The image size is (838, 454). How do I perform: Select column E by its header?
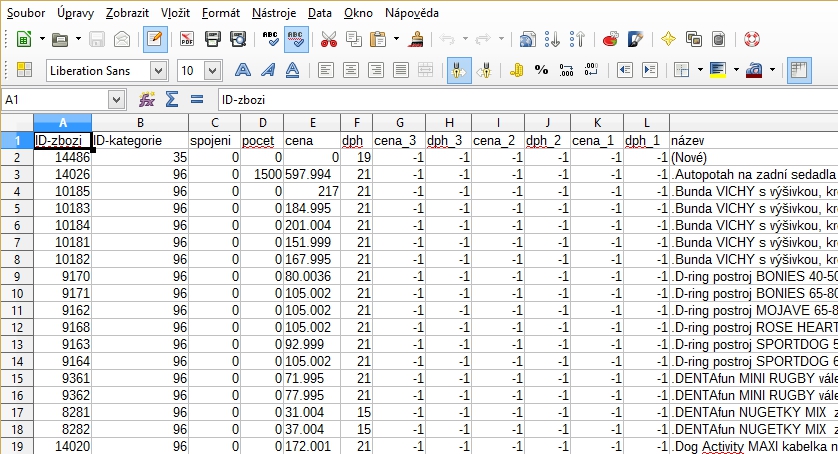click(x=311, y=122)
